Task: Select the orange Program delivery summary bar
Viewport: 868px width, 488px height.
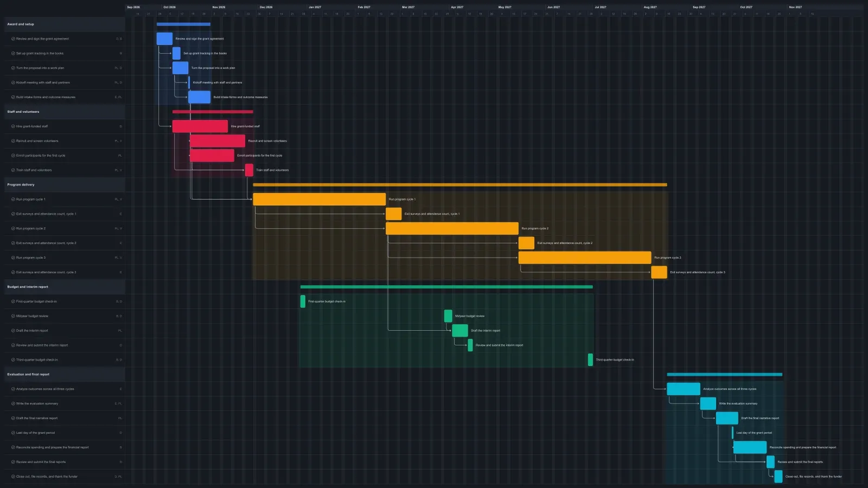Action: point(460,185)
